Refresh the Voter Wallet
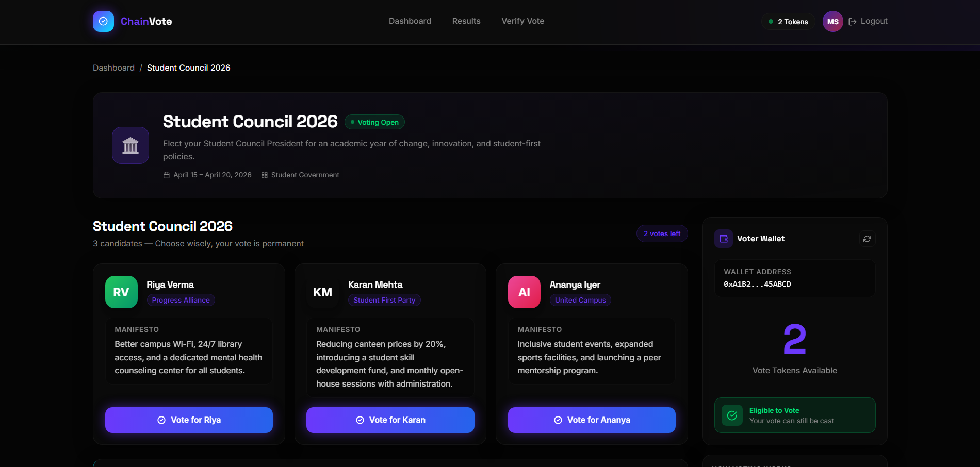The height and width of the screenshot is (467, 980). click(x=867, y=239)
